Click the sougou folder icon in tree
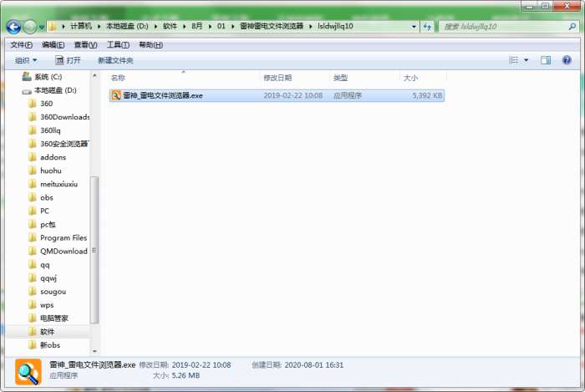The width and height of the screenshot is (585, 392). [x=33, y=292]
